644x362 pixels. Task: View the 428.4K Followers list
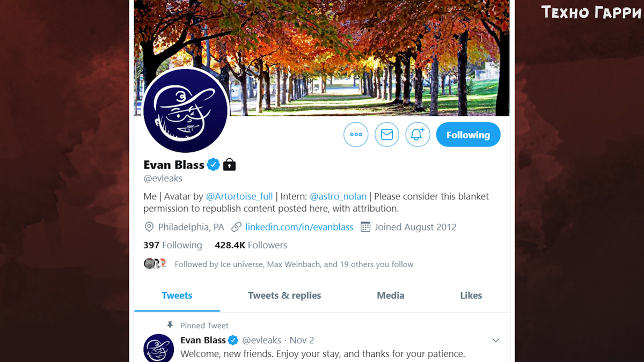[x=251, y=245]
